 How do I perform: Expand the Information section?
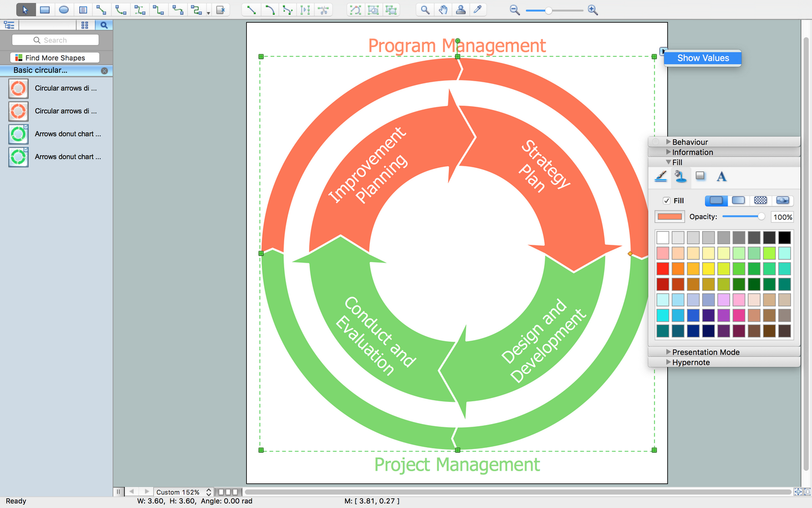[x=691, y=152]
